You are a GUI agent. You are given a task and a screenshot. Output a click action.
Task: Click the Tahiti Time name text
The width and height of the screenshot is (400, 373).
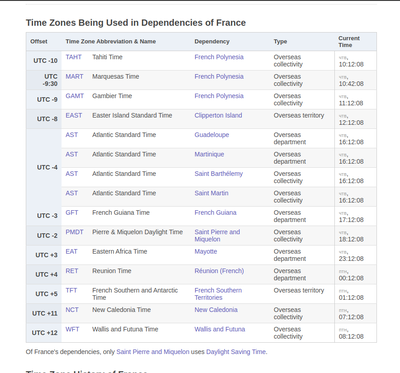pyautogui.click(x=107, y=57)
